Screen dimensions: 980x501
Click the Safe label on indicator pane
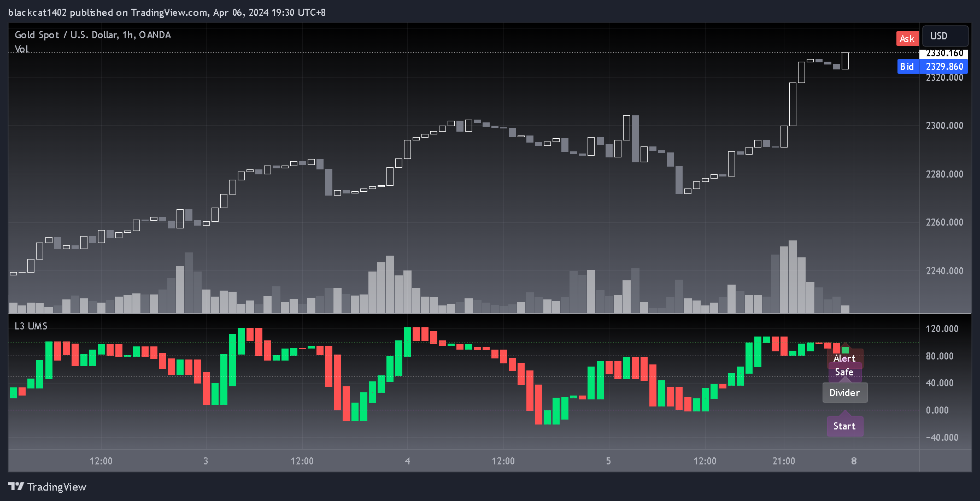click(844, 372)
